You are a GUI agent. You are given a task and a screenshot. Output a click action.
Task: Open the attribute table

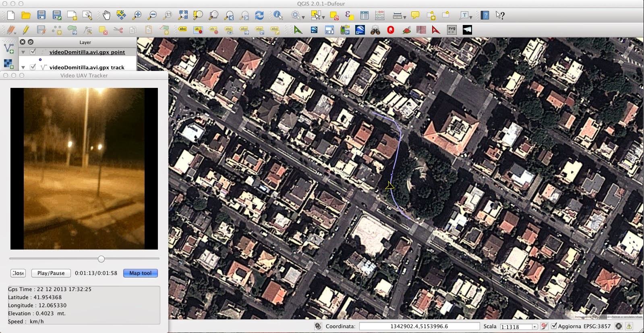tap(364, 15)
